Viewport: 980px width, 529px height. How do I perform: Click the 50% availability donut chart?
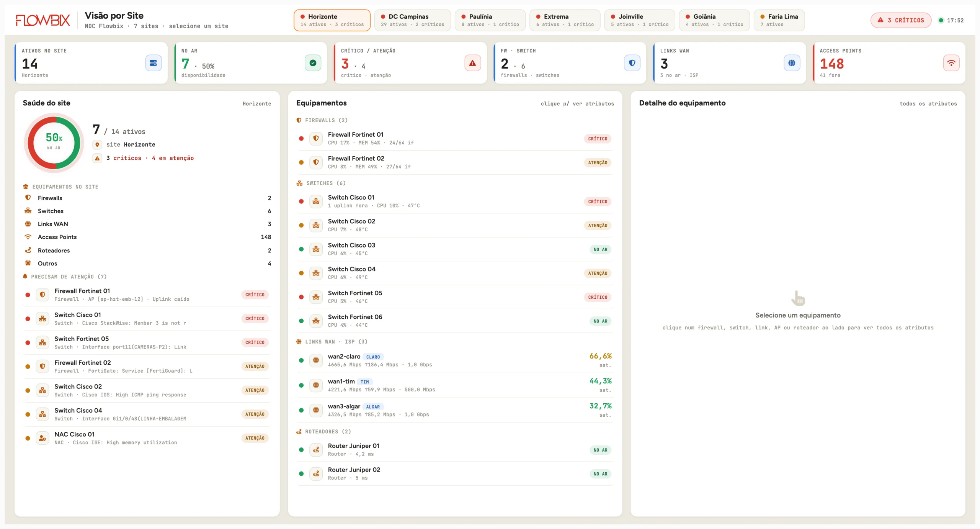(x=54, y=143)
